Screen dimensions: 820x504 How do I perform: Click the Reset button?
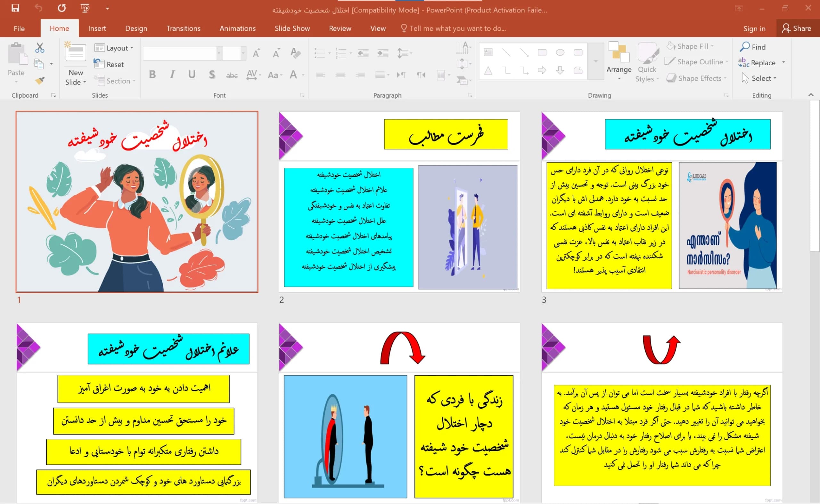(x=109, y=64)
